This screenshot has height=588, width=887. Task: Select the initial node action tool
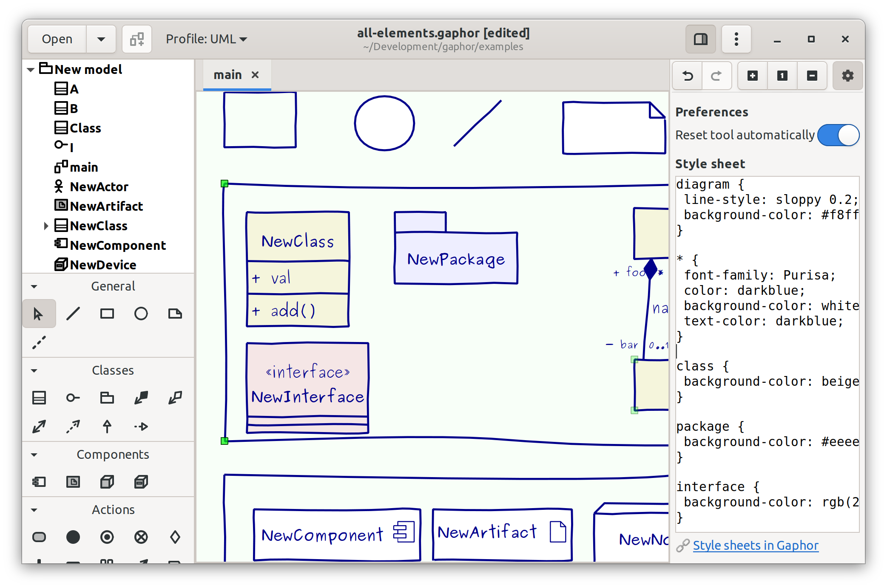pos(73,537)
